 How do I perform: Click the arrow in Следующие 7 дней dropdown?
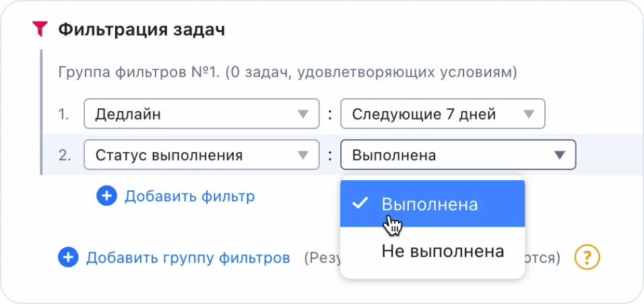(x=529, y=114)
